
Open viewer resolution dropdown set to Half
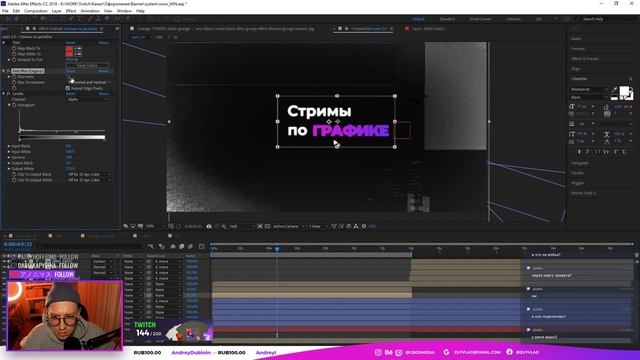click(241, 226)
